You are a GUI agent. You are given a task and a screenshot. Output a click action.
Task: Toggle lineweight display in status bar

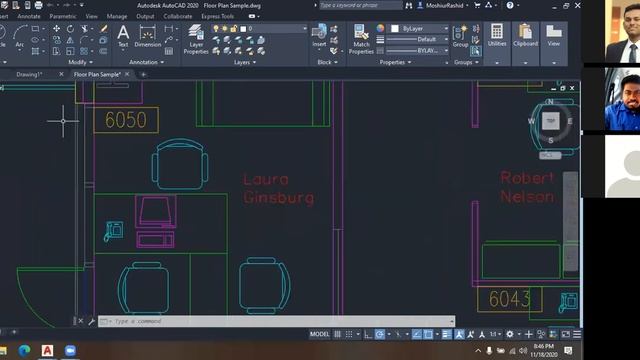pyautogui.click(x=447, y=334)
